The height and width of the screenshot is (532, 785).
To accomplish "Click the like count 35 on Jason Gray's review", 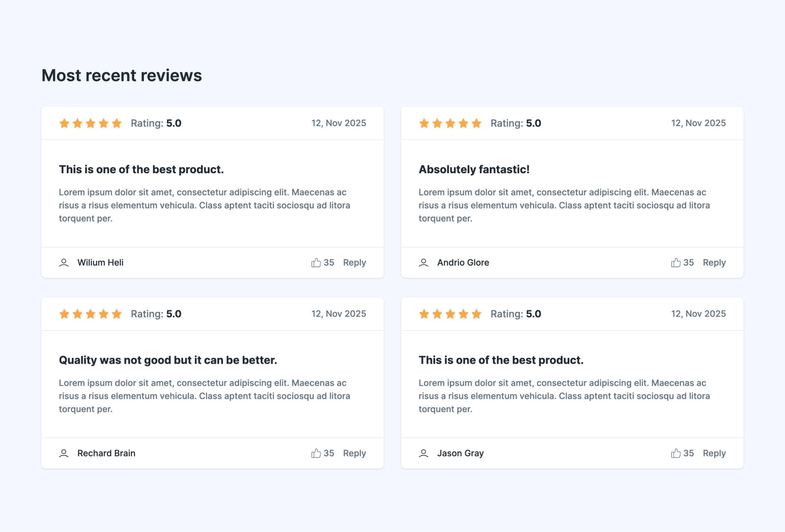I will [688, 453].
